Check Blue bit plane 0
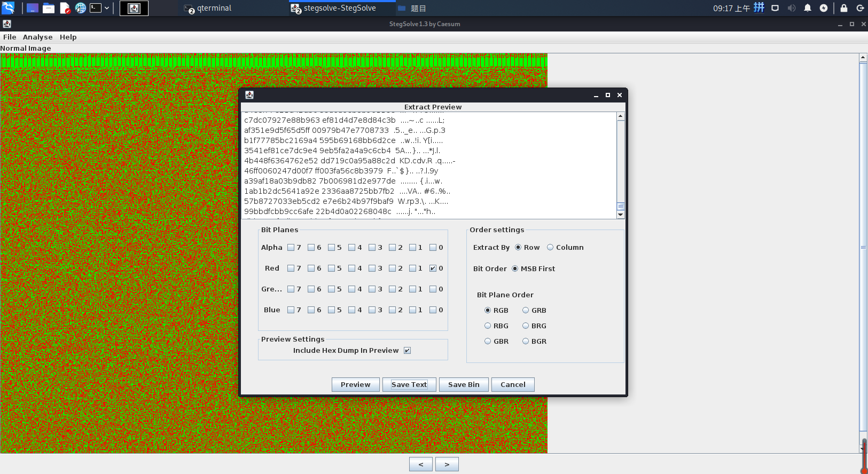The width and height of the screenshot is (868, 474). 433,310
